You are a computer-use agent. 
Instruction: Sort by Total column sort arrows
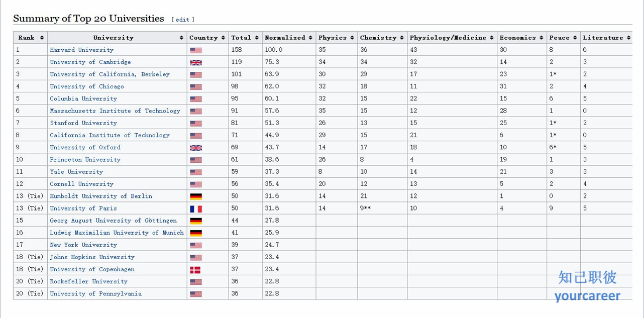pos(257,38)
